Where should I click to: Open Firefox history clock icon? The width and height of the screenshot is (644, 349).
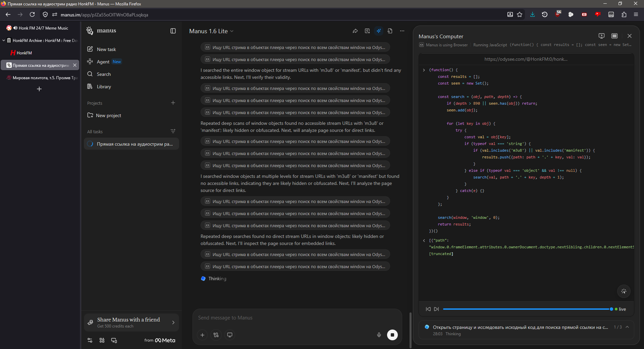545,14
